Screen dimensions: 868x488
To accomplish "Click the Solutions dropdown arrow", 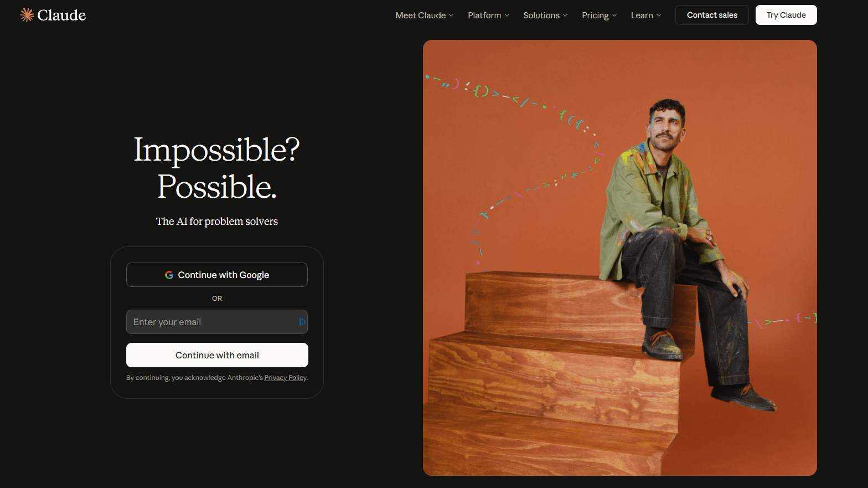I will click(565, 16).
